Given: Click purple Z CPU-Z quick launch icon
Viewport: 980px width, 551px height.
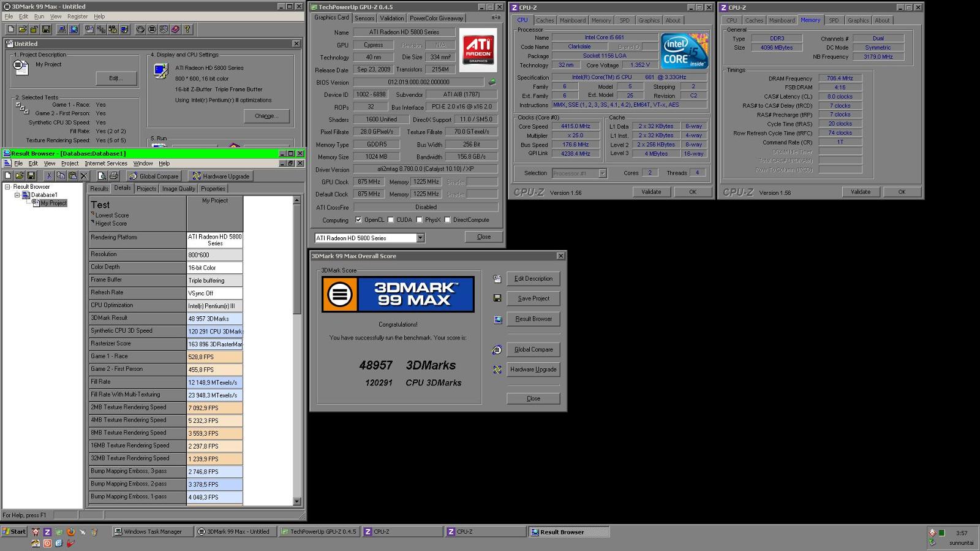Looking at the screenshot, I should (x=47, y=532).
